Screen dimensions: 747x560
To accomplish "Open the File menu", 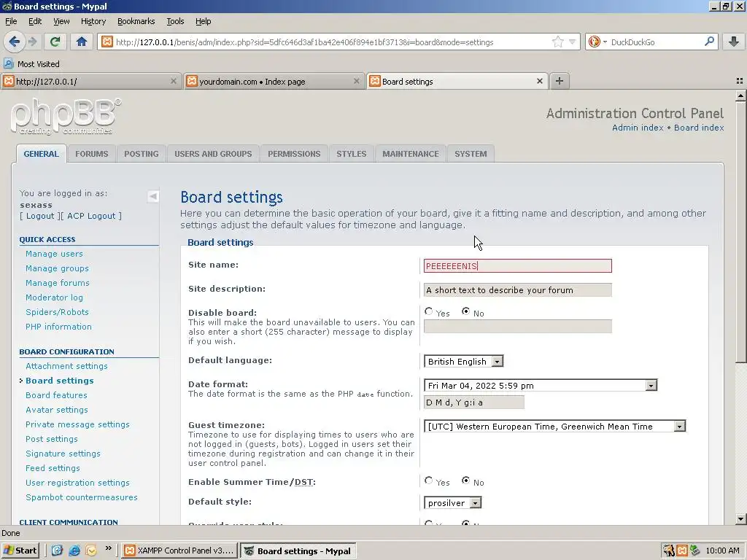I will [11, 21].
